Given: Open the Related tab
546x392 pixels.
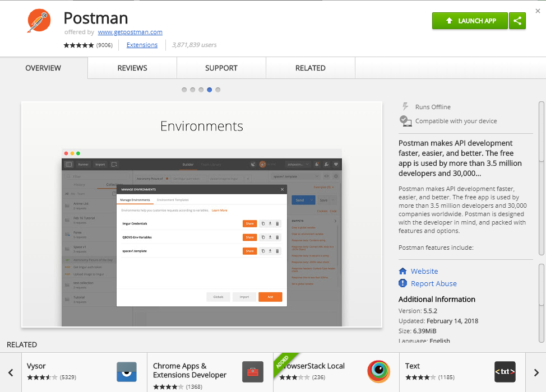Looking at the screenshot, I should click(x=311, y=68).
